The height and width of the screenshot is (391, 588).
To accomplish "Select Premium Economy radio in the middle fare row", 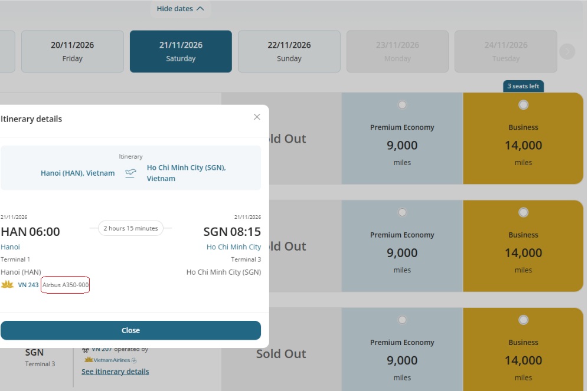I will (x=402, y=212).
